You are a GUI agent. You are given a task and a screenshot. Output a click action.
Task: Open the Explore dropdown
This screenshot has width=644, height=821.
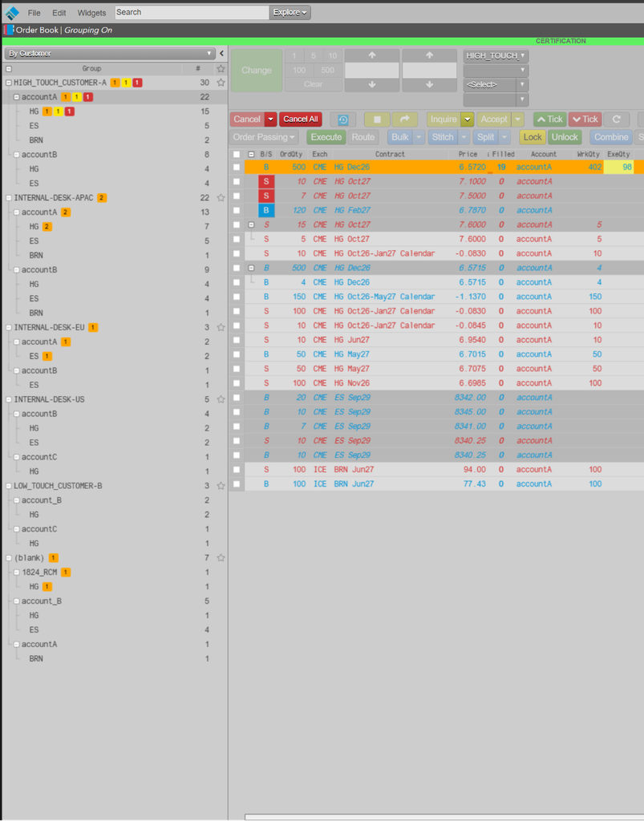point(290,13)
